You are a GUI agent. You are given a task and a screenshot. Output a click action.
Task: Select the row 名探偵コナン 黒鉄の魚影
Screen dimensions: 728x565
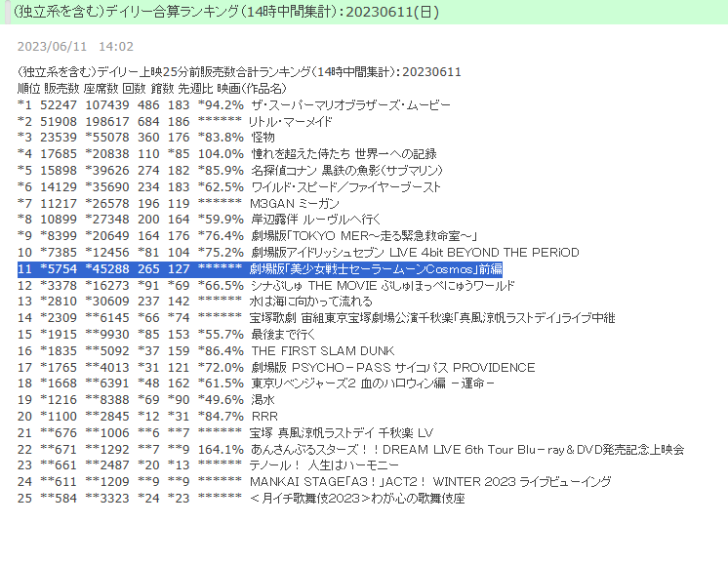(x=230, y=171)
